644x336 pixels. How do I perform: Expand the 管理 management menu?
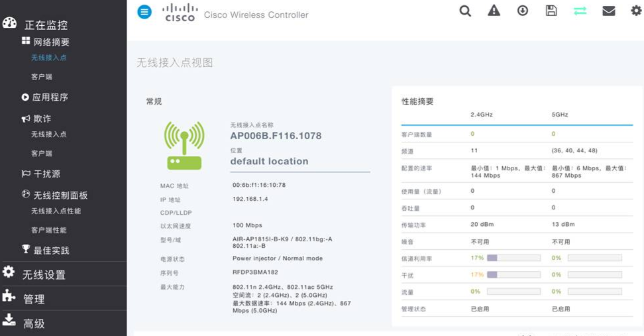[34, 299]
